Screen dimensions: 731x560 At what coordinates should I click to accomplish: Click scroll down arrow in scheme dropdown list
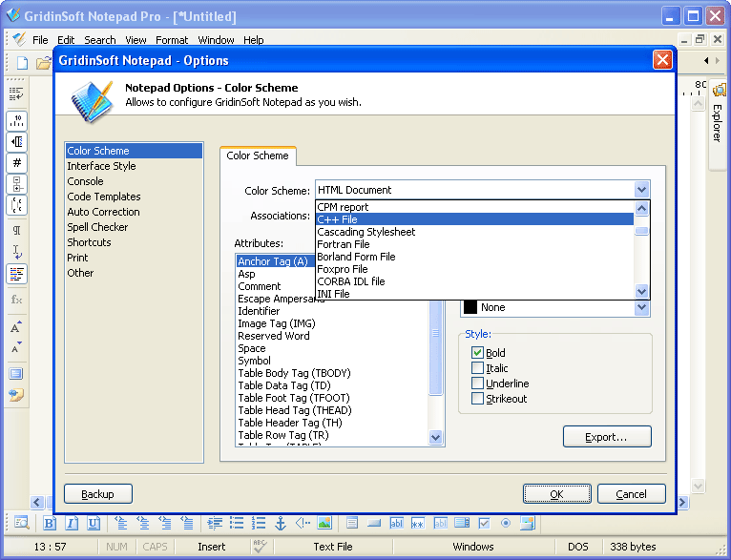[641, 292]
